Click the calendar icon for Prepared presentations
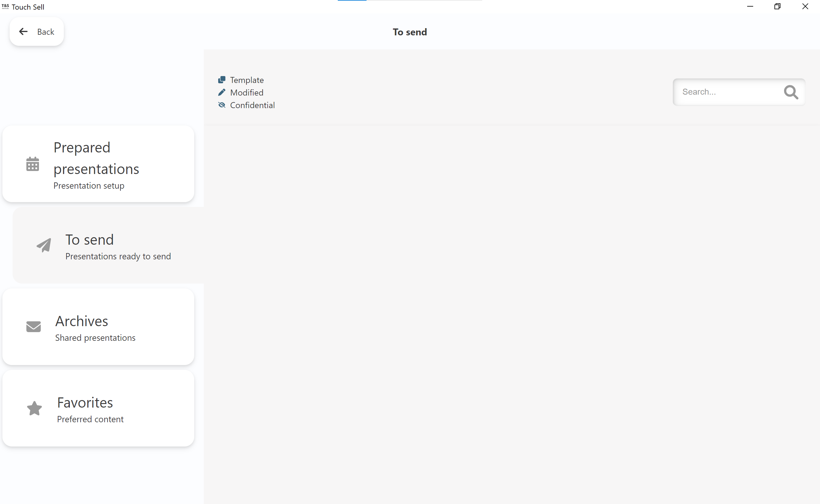The height and width of the screenshot is (504, 820). [x=33, y=164]
